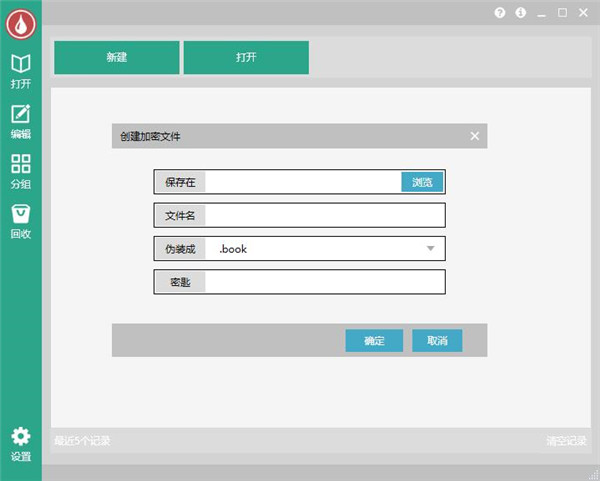Close the main application window

pyautogui.click(x=583, y=13)
